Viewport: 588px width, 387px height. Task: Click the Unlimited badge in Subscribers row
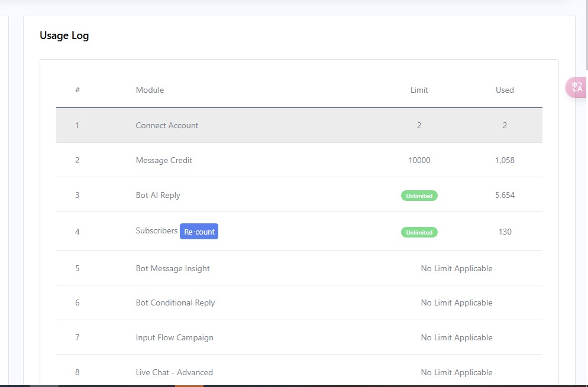[x=419, y=232]
